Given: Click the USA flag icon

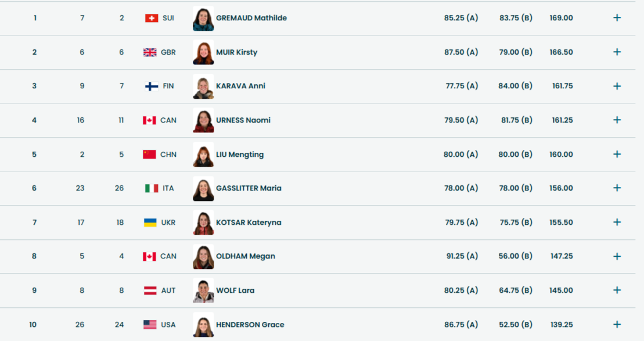Looking at the screenshot, I should point(150,325).
